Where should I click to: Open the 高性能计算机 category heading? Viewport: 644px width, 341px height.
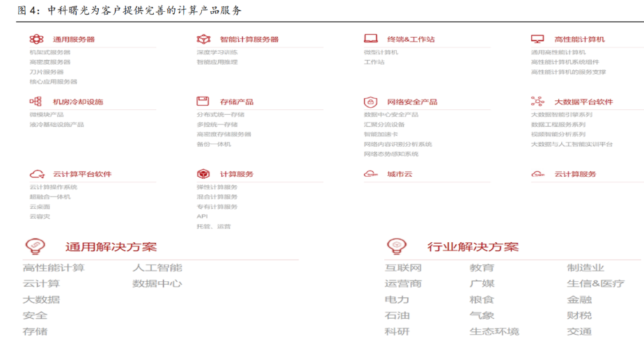pos(579,40)
